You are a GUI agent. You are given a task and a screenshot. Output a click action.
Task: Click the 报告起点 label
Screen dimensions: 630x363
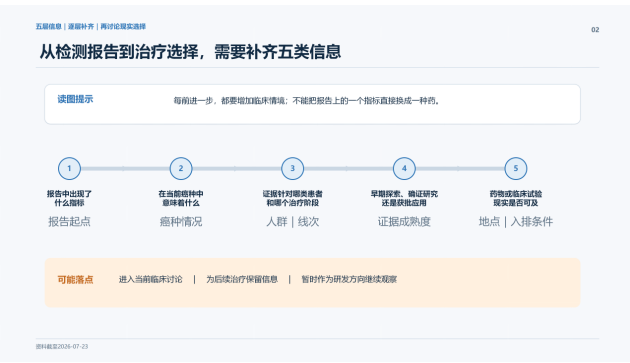(x=70, y=221)
